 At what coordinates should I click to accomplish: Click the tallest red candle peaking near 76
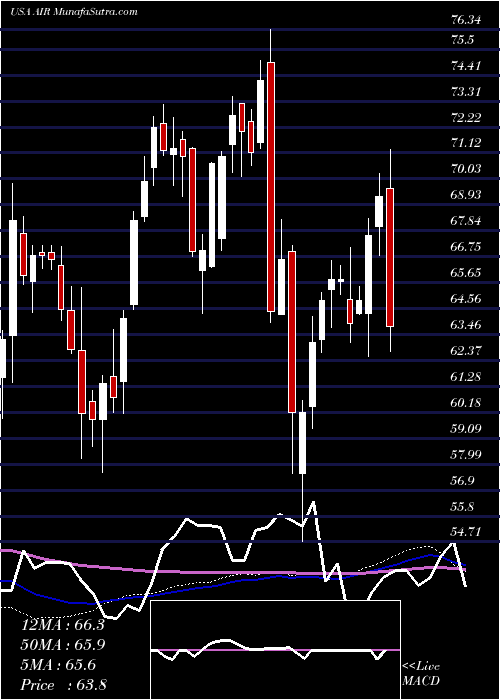[x=271, y=187]
